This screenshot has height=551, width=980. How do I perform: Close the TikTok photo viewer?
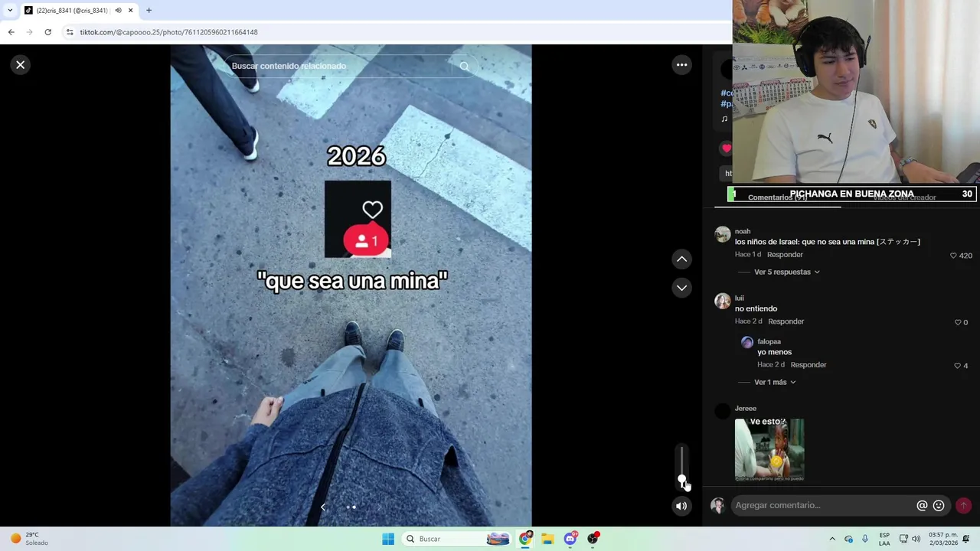pos(21,65)
